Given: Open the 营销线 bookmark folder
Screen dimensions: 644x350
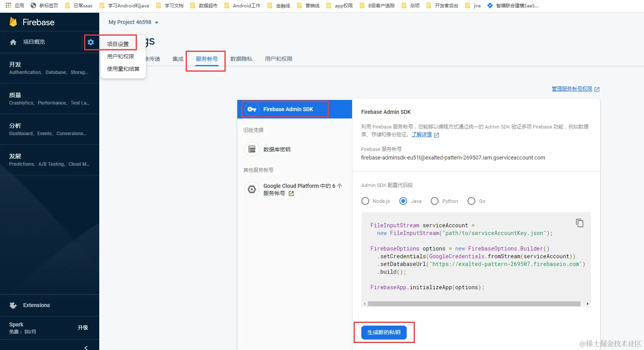Looking at the screenshot, I should click(308, 5).
